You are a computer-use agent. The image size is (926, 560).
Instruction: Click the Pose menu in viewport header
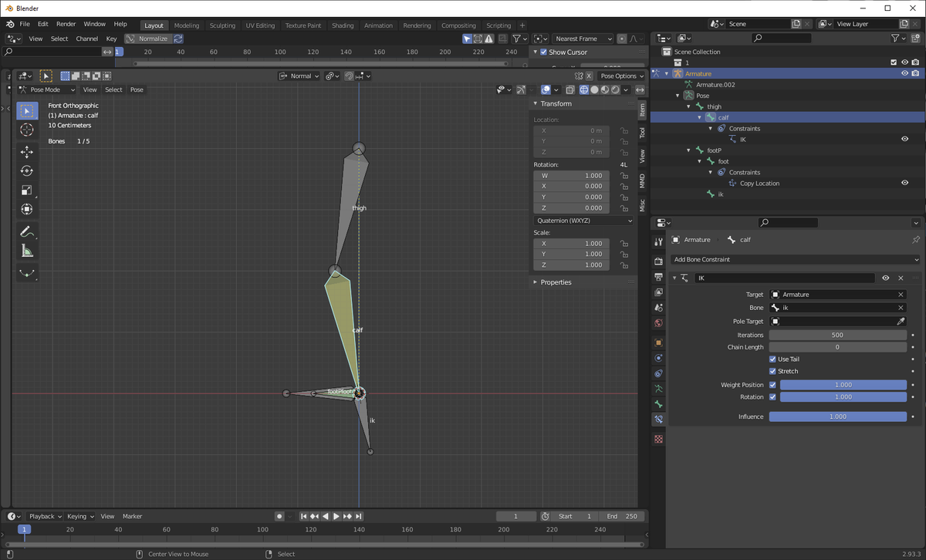[x=137, y=90]
